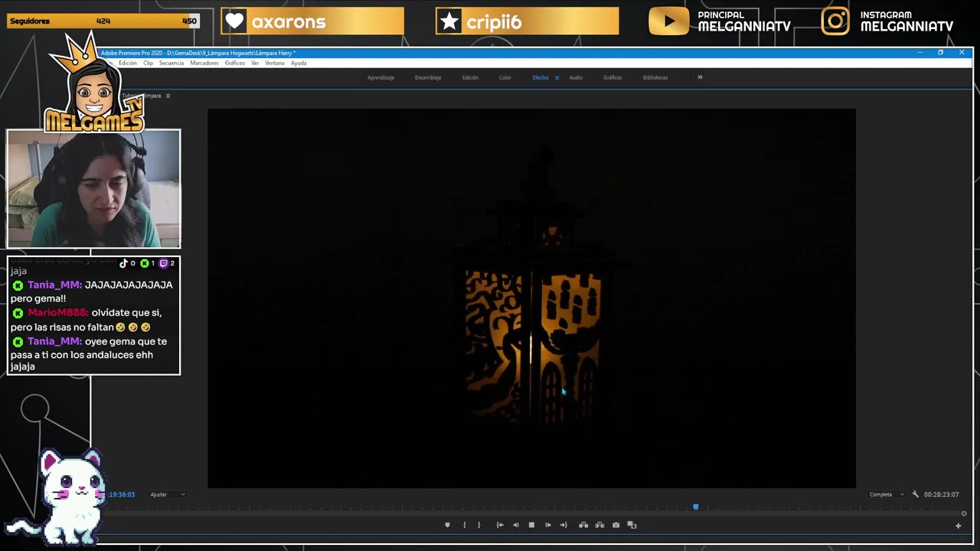Click the Lift edit icon
Viewport: 980px width, 551px height.
pos(583,525)
